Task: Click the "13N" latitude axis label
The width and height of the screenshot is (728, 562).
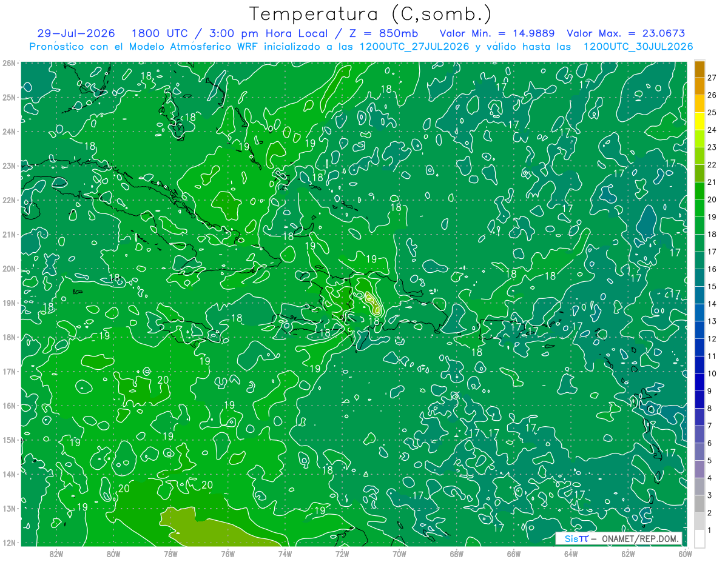Action: click(x=9, y=509)
